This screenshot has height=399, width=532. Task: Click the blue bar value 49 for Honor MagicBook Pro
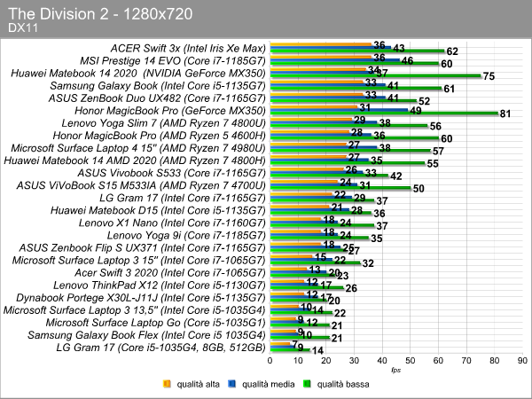tap(416, 111)
